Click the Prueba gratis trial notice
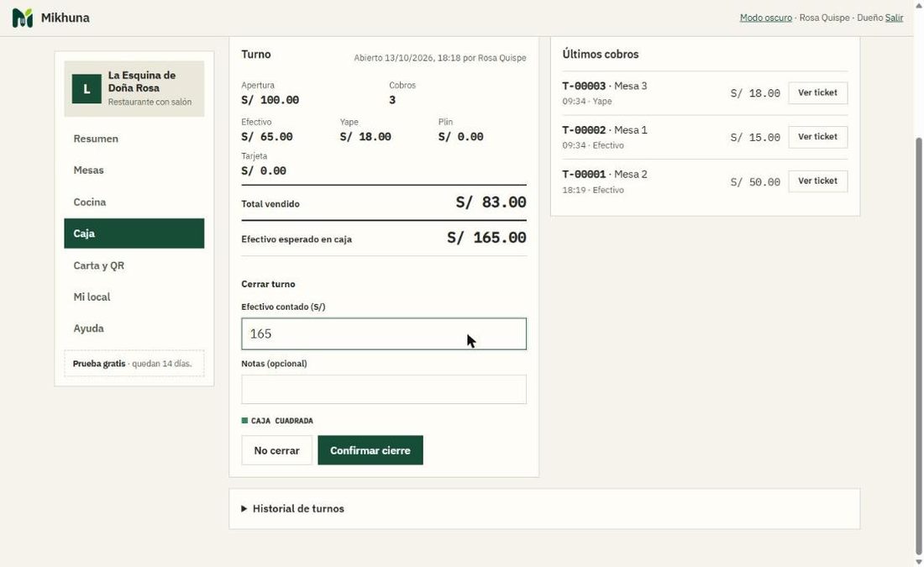 tap(134, 364)
